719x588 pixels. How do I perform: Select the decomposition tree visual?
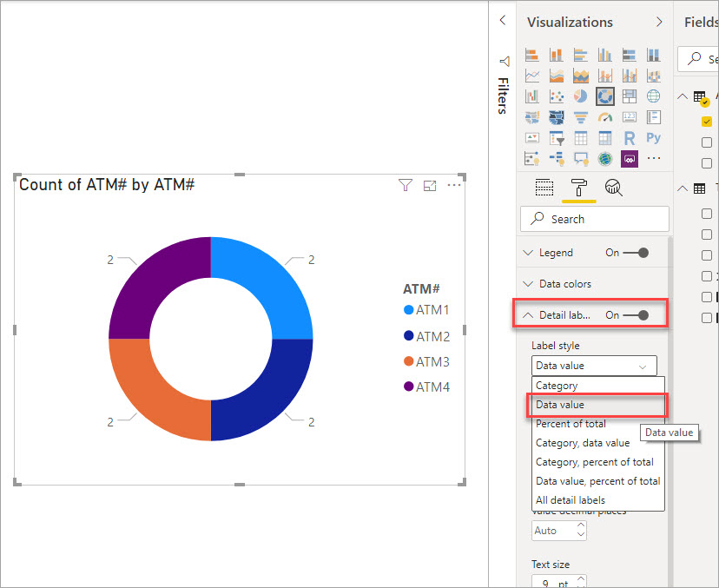coord(557,159)
